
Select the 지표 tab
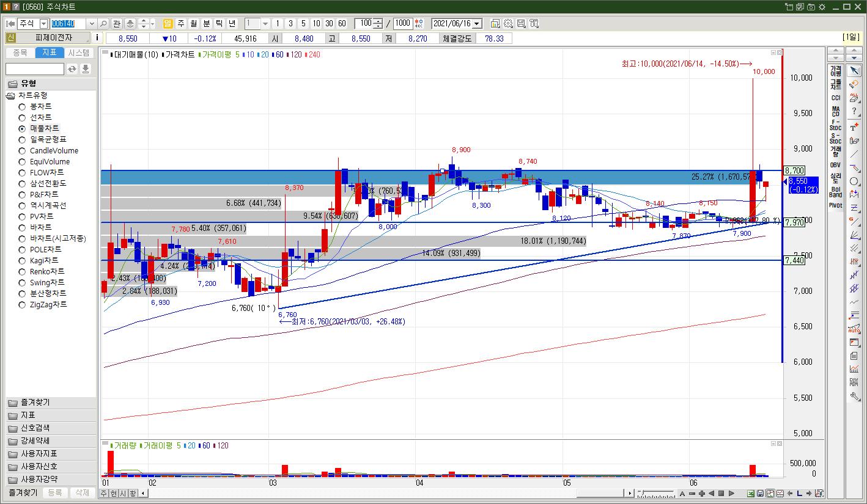[x=50, y=53]
